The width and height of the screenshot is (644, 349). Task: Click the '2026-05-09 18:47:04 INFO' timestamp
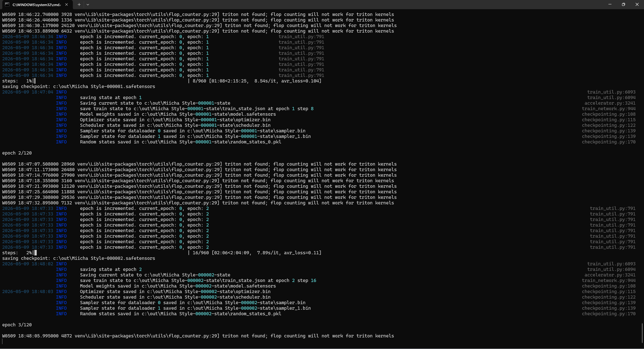pyautogui.click(x=34, y=92)
